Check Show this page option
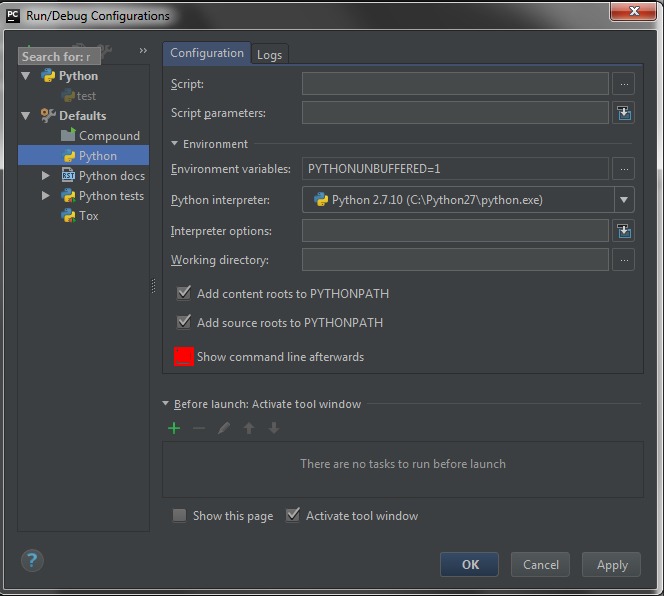 tap(179, 516)
